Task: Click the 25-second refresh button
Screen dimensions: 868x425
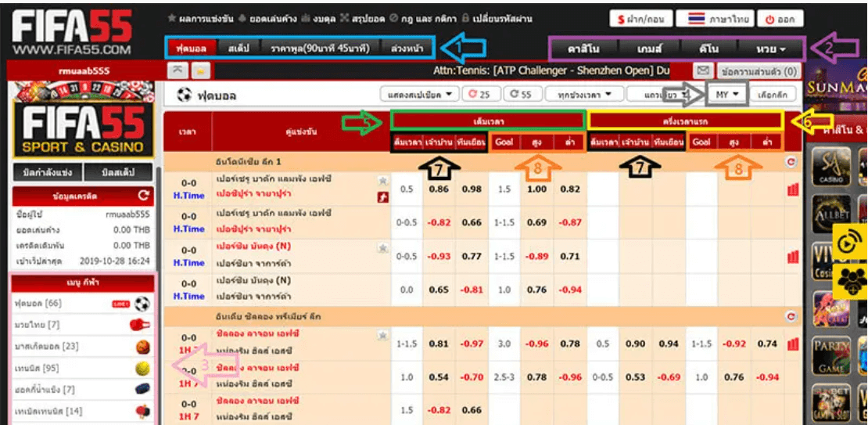Action: click(481, 95)
